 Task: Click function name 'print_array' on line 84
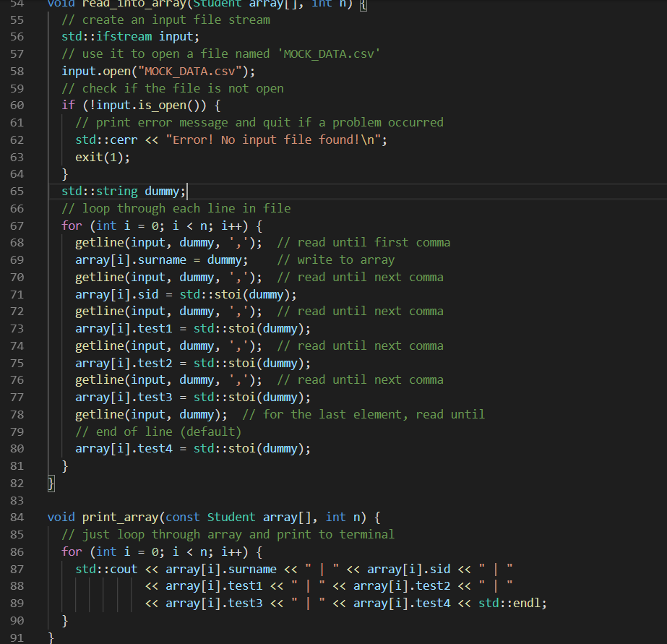tap(121, 518)
